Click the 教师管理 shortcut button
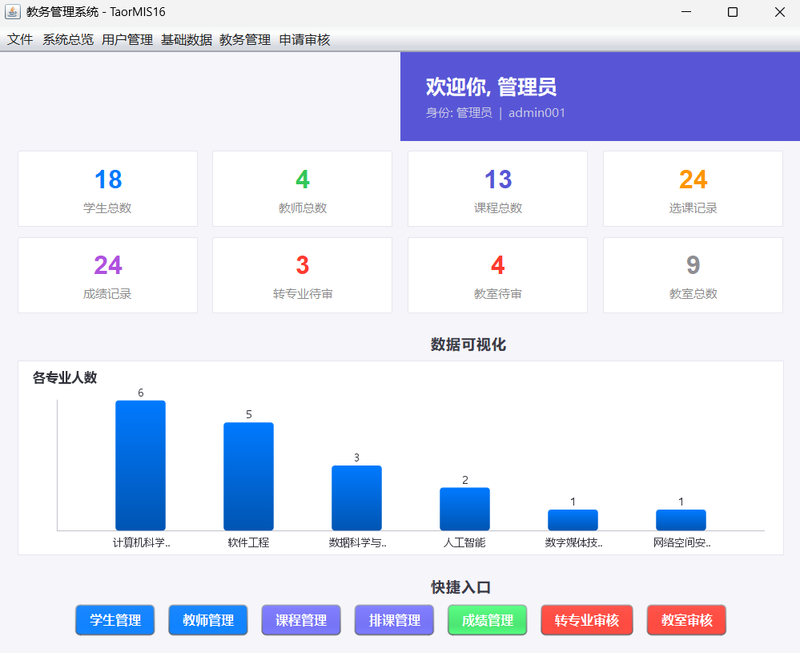 (x=208, y=620)
